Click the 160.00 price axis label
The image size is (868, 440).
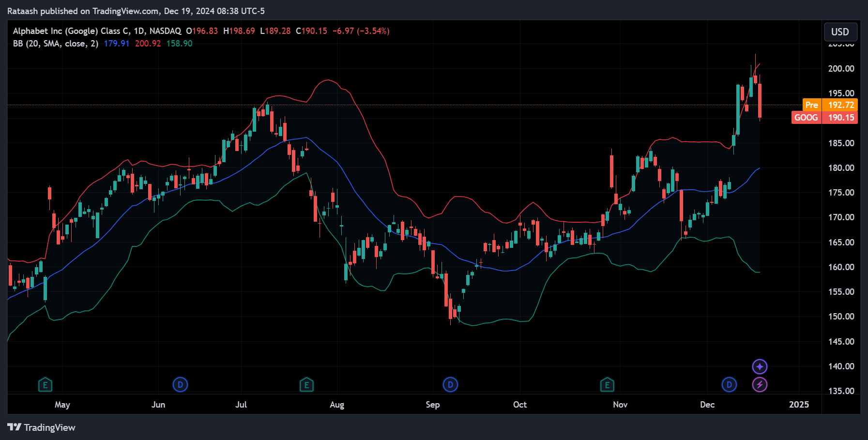point(841,267)
